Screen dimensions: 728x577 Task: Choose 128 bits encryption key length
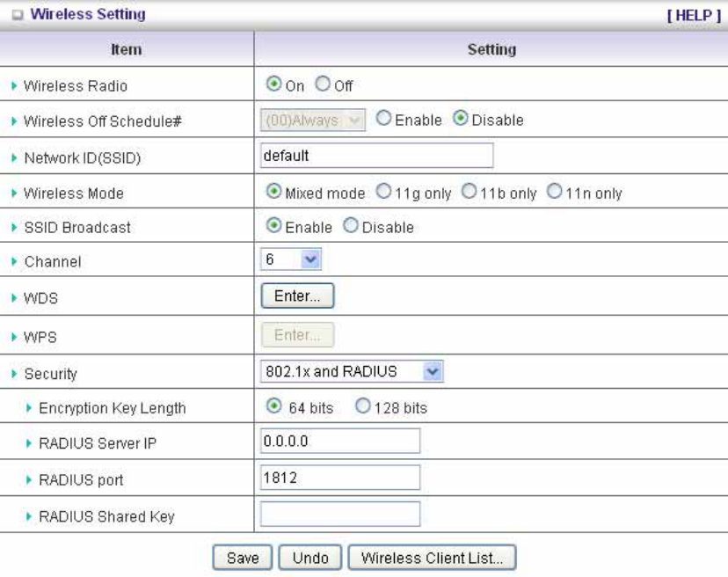tap(362, 406)
